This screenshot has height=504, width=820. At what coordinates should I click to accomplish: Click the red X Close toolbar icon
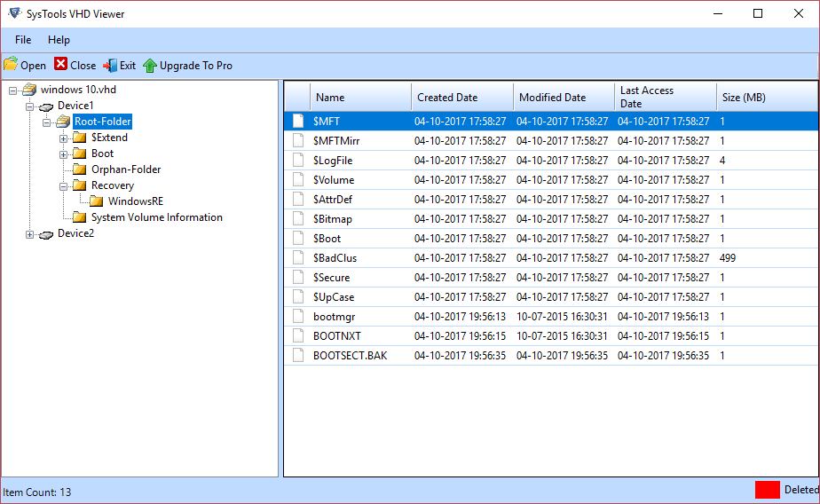pos(60,64)
